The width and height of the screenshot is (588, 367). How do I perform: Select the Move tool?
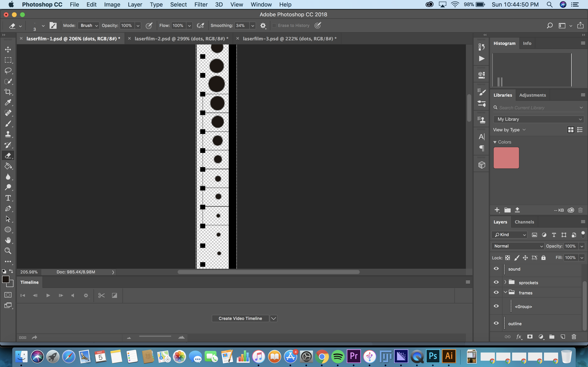(8, 50)
